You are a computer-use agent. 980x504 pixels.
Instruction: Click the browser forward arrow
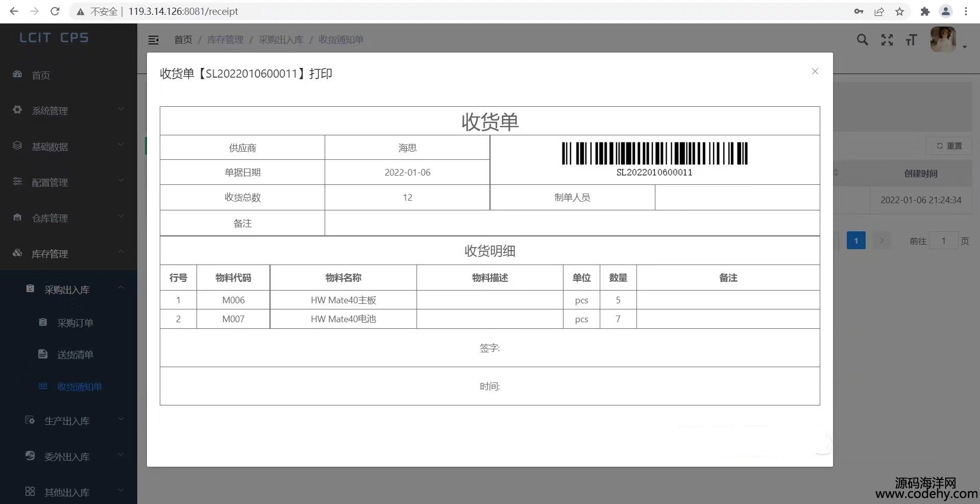34,11
